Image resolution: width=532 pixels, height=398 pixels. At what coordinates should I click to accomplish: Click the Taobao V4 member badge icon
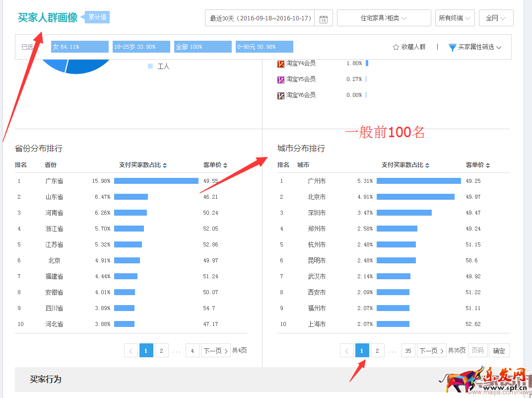click(281, 64)
